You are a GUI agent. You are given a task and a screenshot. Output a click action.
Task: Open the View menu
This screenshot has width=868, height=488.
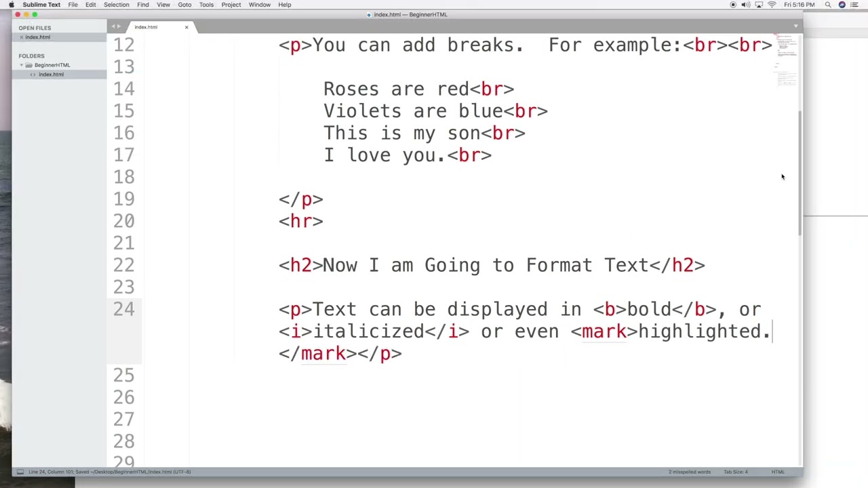click(163, 5)
